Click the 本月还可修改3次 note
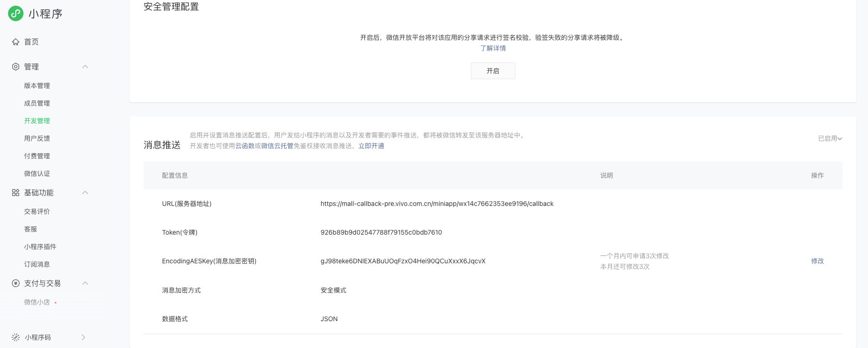 625,267
